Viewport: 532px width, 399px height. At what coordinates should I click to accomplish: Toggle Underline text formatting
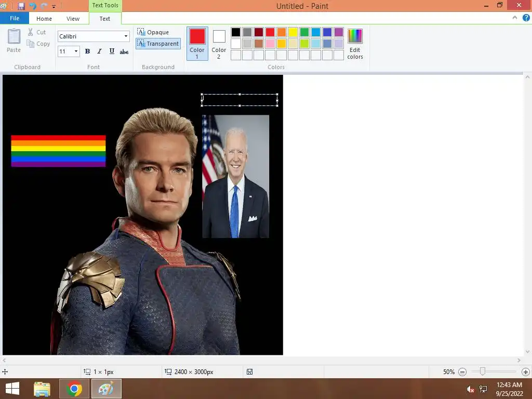coord(112,51)
